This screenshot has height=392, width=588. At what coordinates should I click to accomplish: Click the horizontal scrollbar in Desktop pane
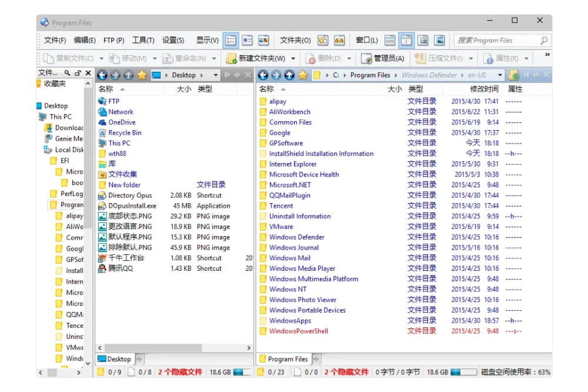(153, 348)
